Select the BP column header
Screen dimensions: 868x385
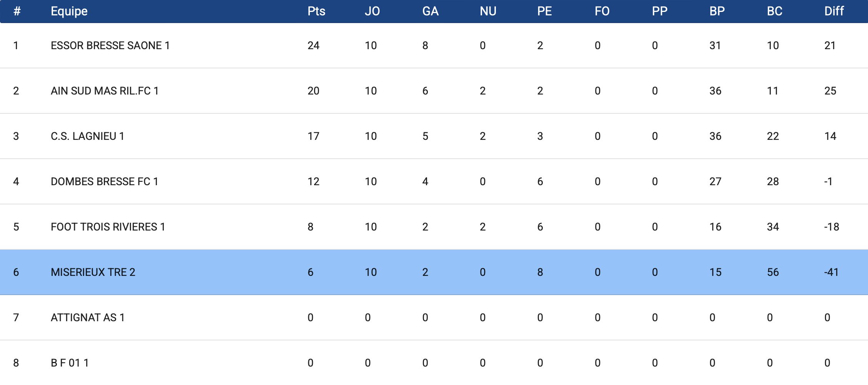point(717,11)
